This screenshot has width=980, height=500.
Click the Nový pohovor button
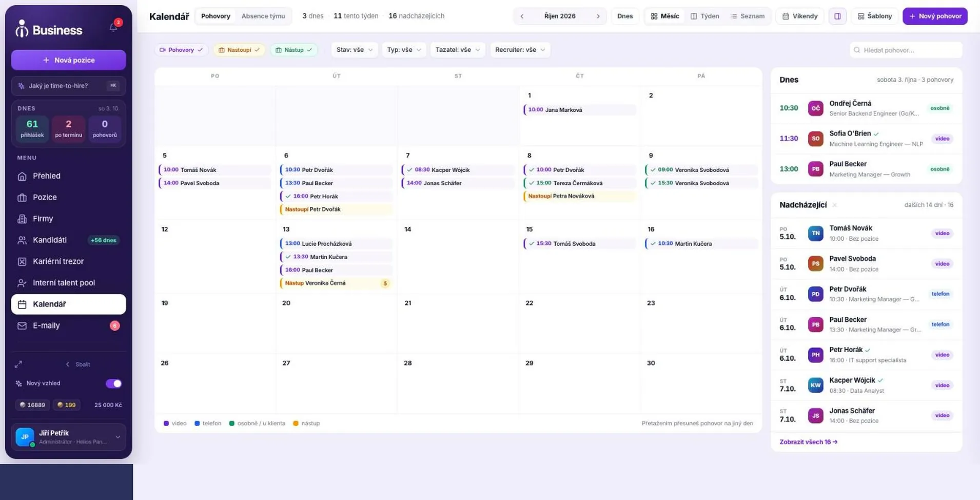[935, 16]
